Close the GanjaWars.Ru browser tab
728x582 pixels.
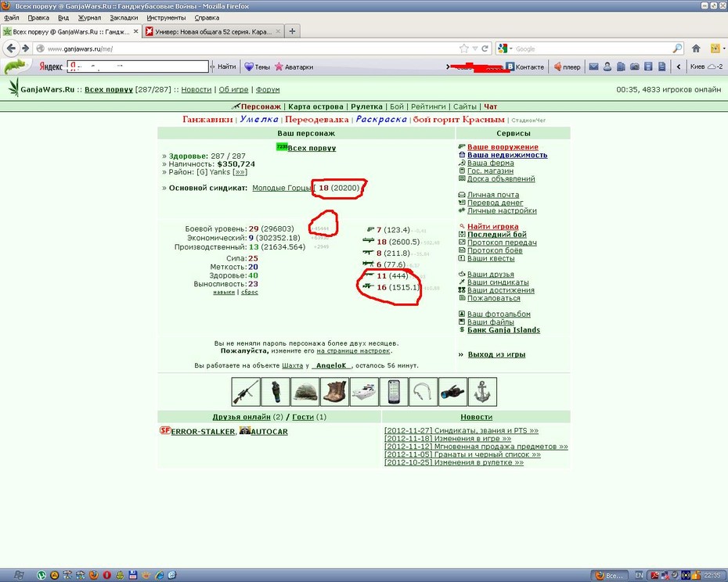coord(135,31)
